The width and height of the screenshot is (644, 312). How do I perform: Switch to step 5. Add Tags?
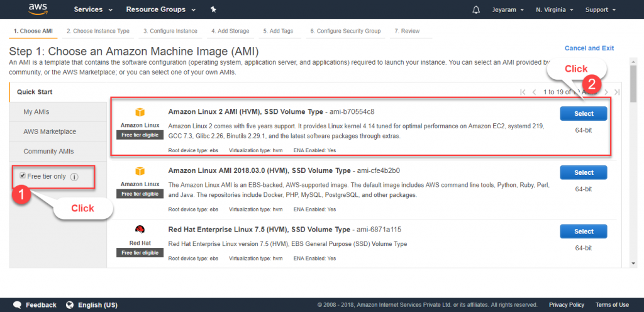[x=279, y=31]
